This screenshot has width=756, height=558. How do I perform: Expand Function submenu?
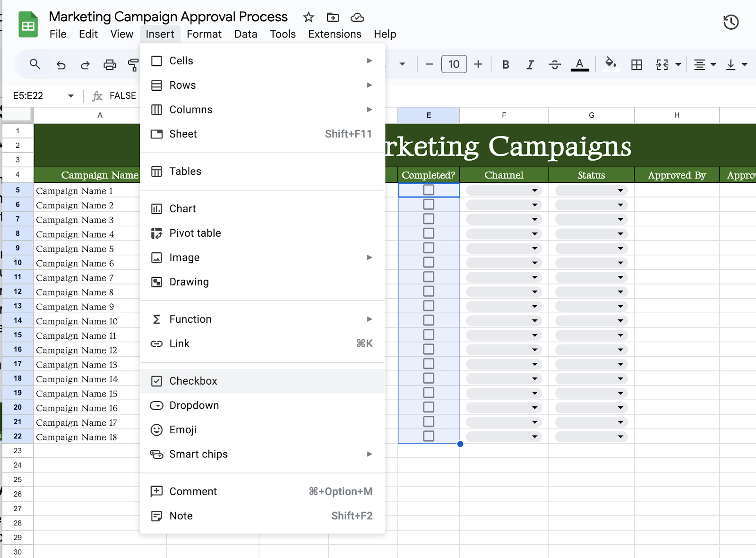point(262,319)
